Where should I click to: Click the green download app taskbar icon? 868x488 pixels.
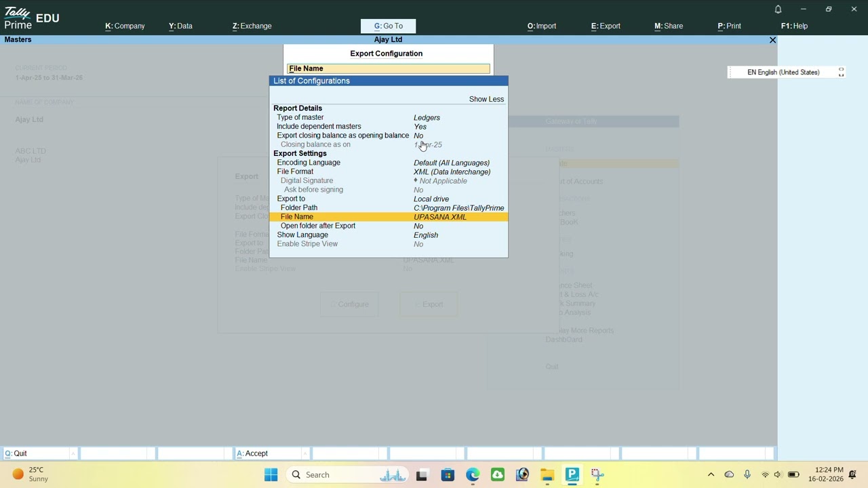[498, 474]
